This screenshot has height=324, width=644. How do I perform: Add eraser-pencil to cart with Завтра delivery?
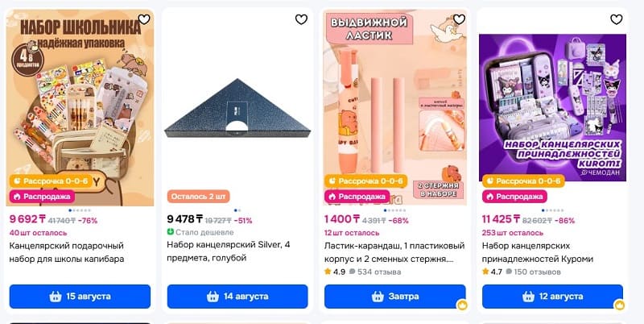pos(395,297)
